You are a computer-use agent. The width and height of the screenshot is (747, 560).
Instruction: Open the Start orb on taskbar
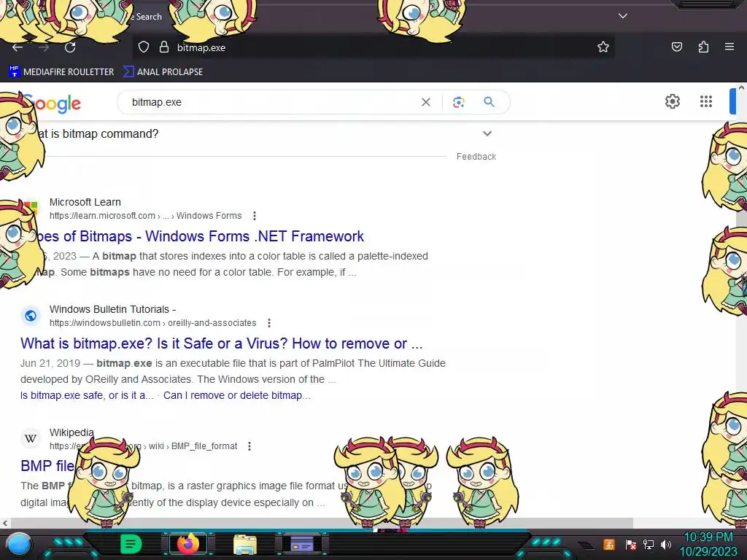tap(18, 544)
